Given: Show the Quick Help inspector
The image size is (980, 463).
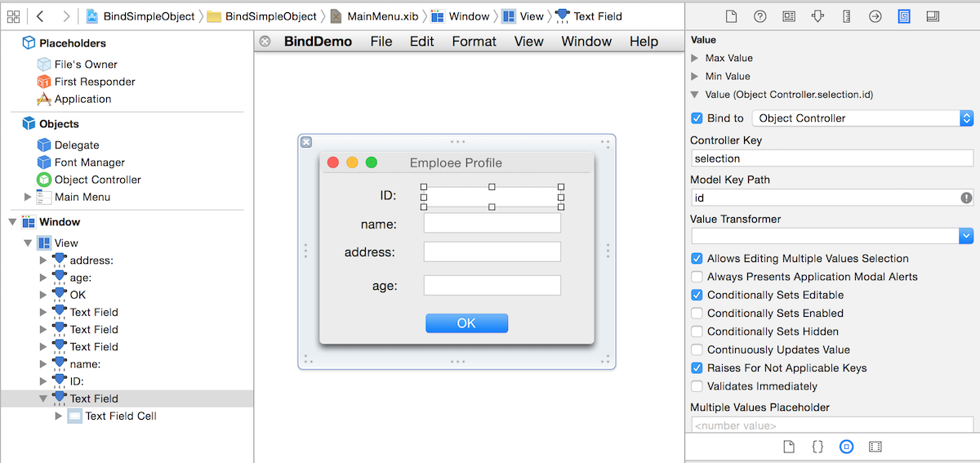Looking at the screenshot, I should (x=759, y=16).
